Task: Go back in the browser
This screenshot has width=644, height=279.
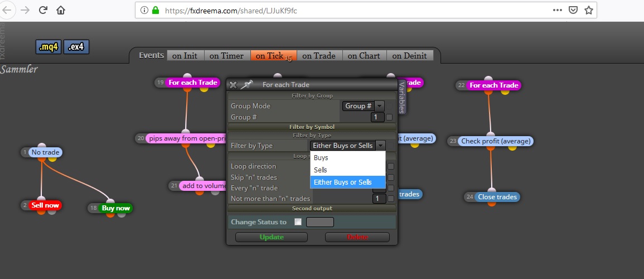Action: pos(7,10)
